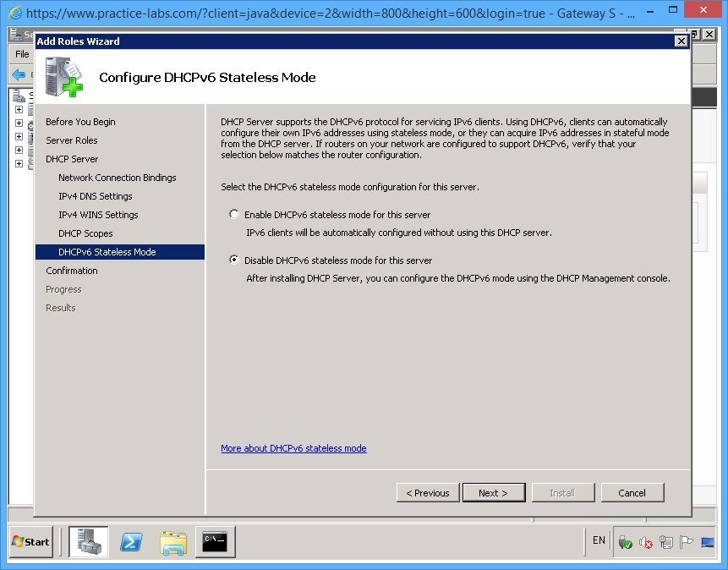
Task: Unmute audio via the speaker tray icon
Action: (645, 541)
